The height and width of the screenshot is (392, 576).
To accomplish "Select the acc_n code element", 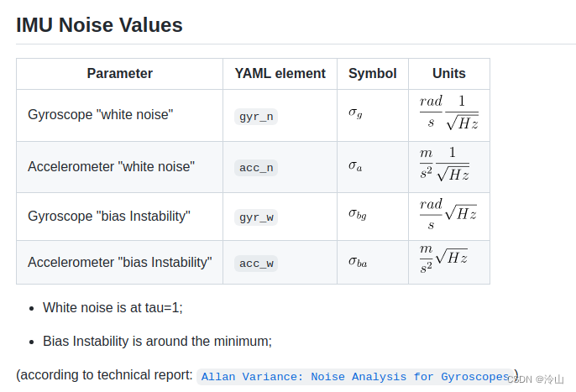I will [x=256, y=168].
